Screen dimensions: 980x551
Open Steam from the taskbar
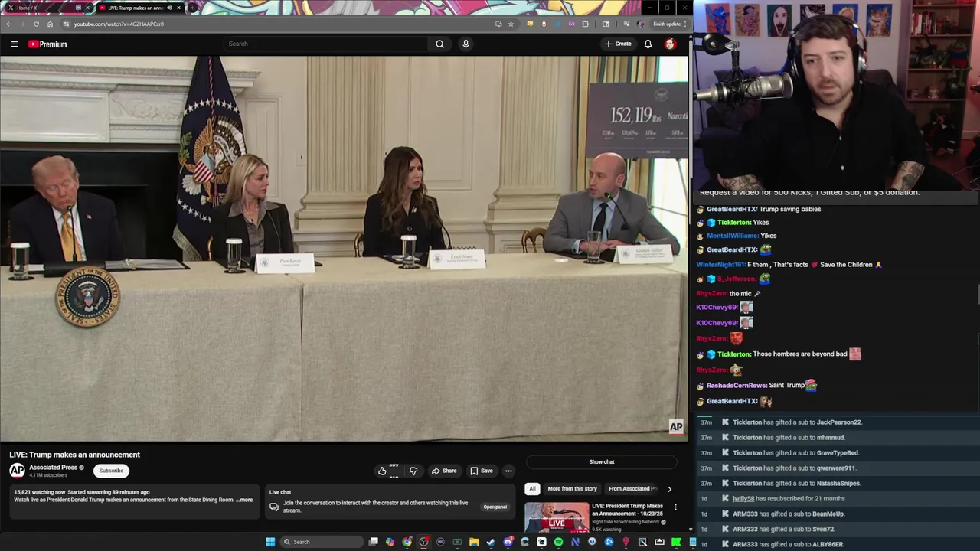[491, 542]
